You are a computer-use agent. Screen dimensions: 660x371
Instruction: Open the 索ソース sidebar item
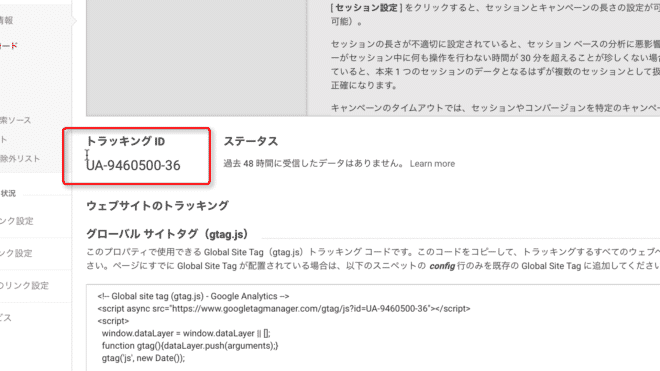pyautogui.click(x=16, y=120)
